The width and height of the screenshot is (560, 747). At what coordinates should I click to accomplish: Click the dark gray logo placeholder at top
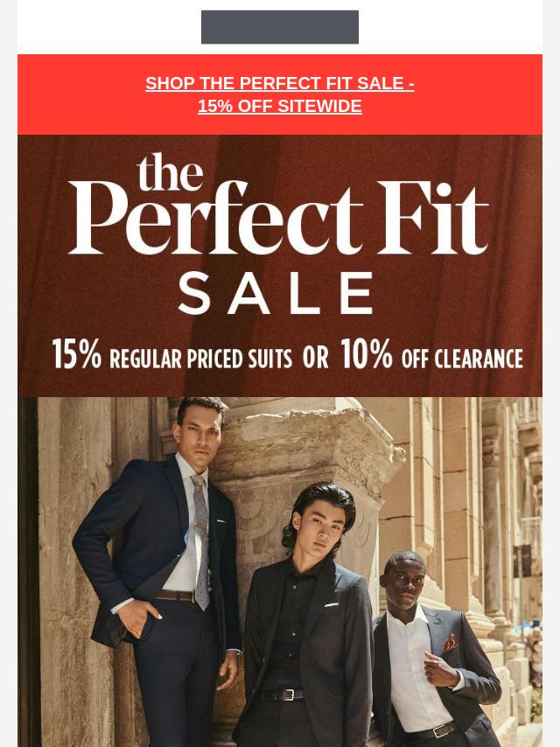click(x=280, y=27)
